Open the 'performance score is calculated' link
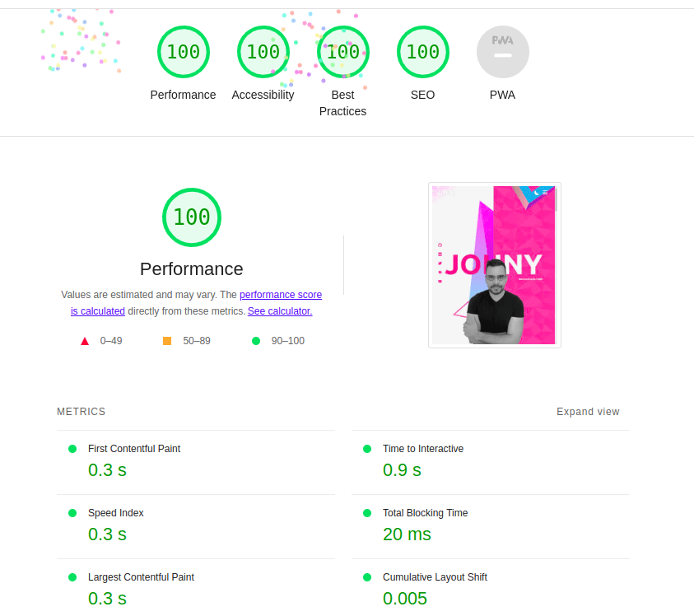This screenshot has height=616, width=694. [280, 295]
